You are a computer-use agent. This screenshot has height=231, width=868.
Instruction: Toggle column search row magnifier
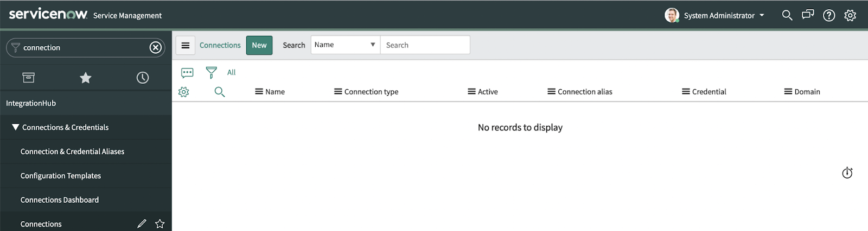(x=220, y=92)
